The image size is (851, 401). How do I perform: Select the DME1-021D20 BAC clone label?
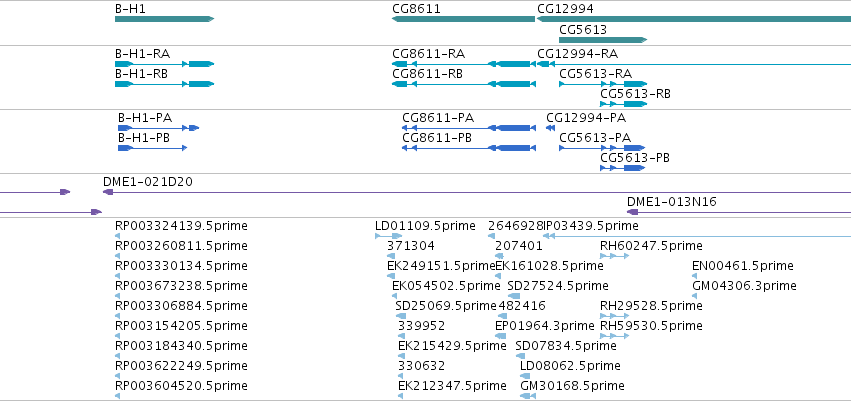tap(148, 182)
